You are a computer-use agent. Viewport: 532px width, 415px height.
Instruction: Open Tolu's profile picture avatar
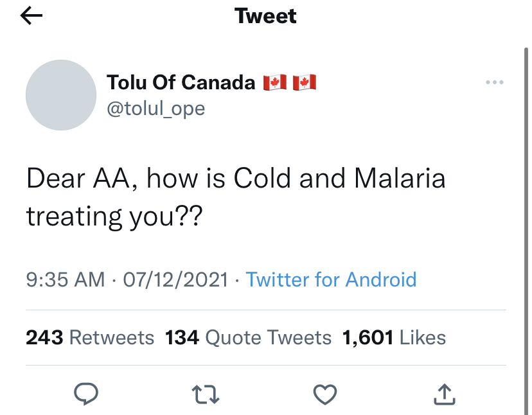(60, 95)
